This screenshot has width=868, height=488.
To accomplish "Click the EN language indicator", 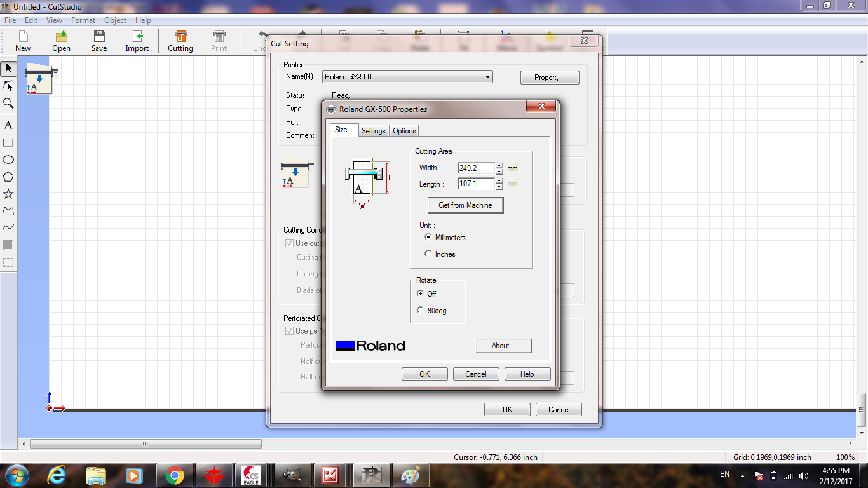I will coord(724,474).
